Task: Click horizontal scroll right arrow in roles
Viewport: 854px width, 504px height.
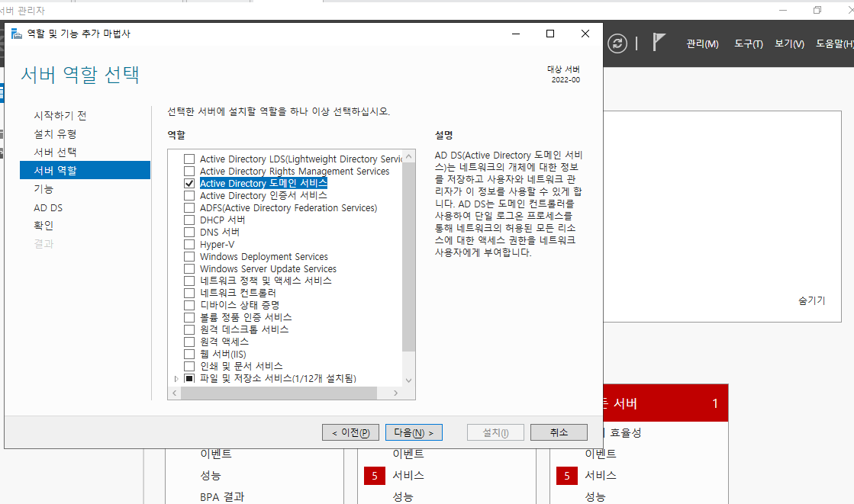Action: click(395, 393)
